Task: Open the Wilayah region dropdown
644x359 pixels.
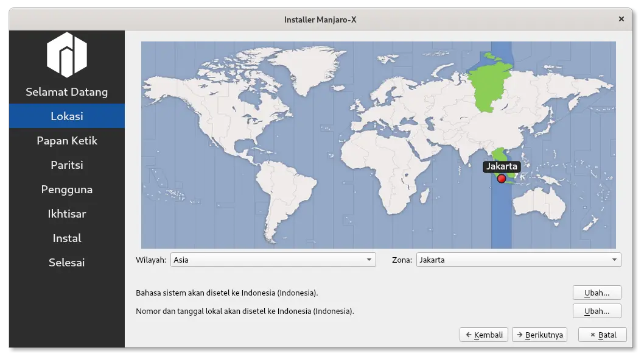Action: (273, 260)
